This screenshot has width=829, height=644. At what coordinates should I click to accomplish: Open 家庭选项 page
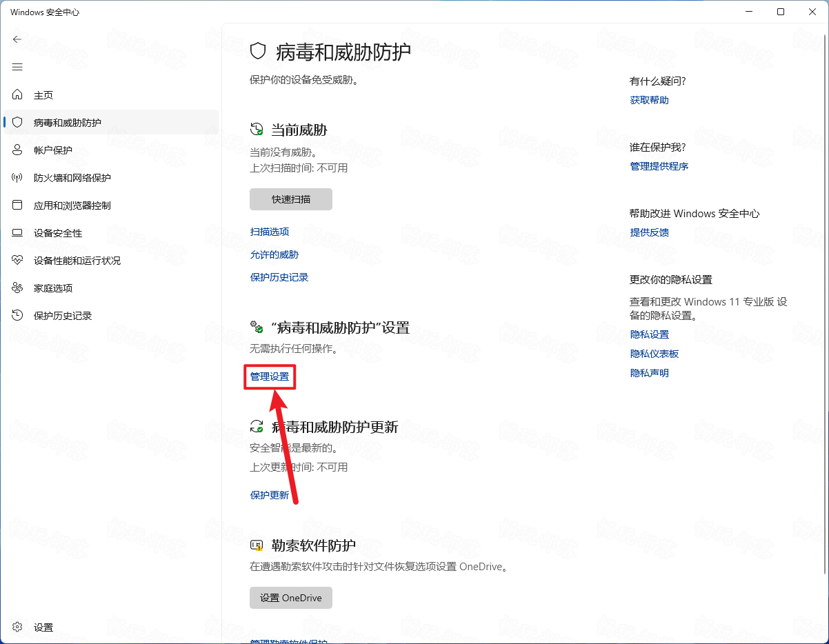110,288
